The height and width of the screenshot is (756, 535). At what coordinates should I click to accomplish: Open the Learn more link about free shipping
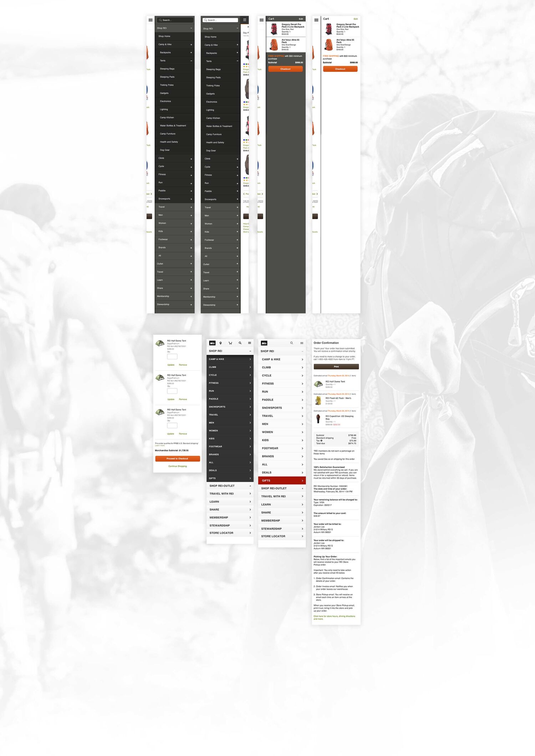160,445
